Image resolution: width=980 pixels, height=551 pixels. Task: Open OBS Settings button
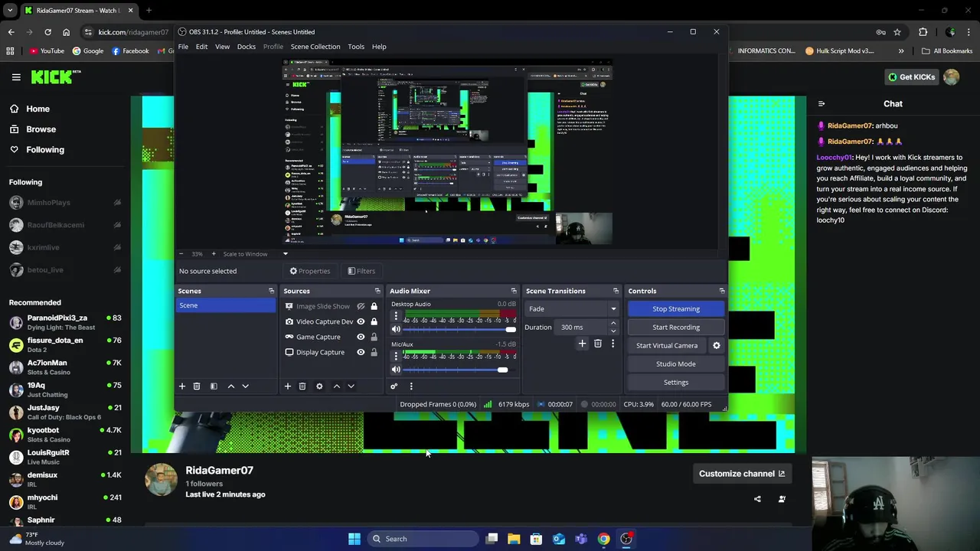click(676, 383)
